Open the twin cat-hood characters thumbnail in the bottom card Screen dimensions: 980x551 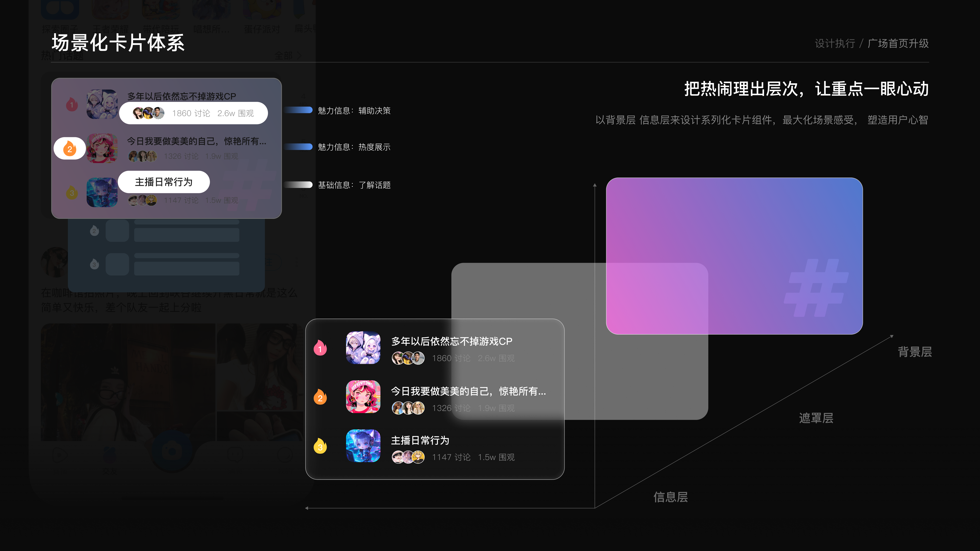click(363, 348)
